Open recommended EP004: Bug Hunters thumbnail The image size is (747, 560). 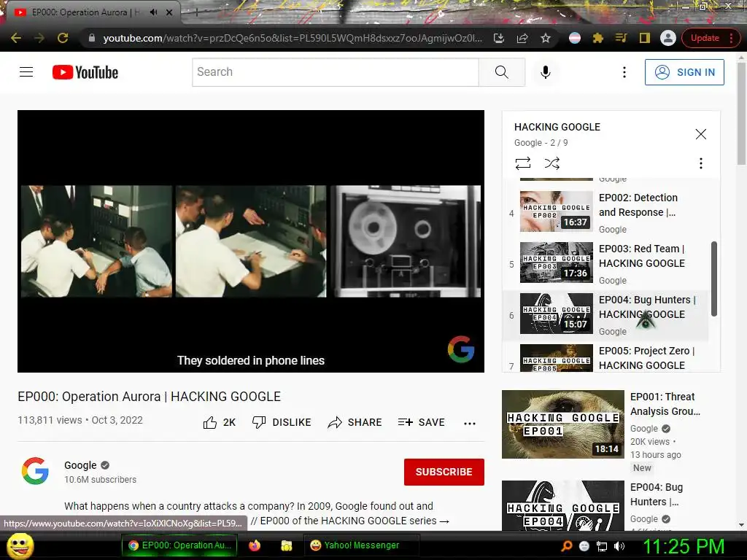(x=562, y=505)
